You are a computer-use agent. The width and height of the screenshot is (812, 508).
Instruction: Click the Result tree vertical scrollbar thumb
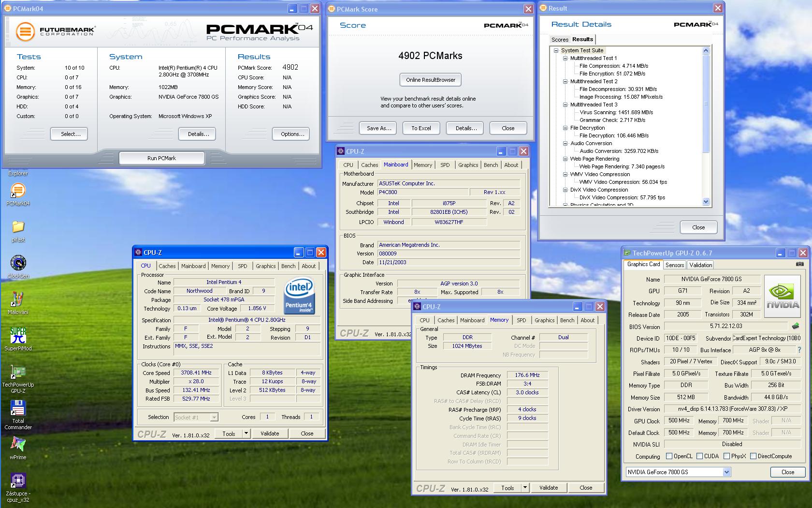[x=706, y=104]
